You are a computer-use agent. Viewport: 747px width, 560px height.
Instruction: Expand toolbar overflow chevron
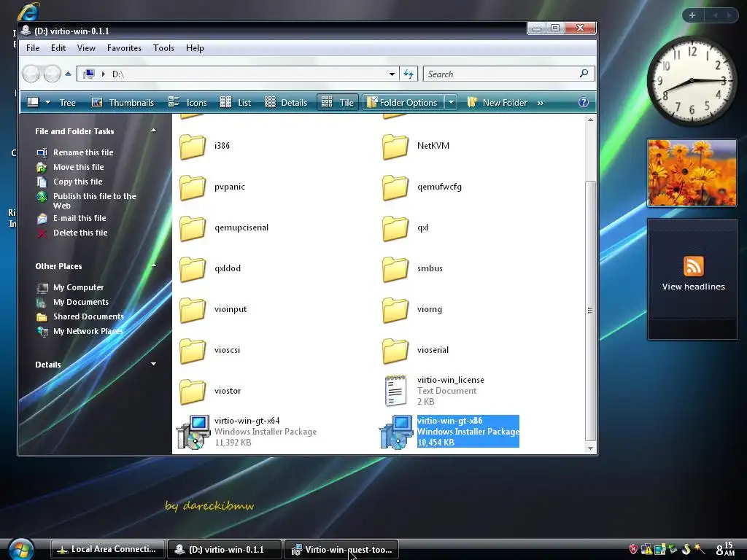coord(541,103)
